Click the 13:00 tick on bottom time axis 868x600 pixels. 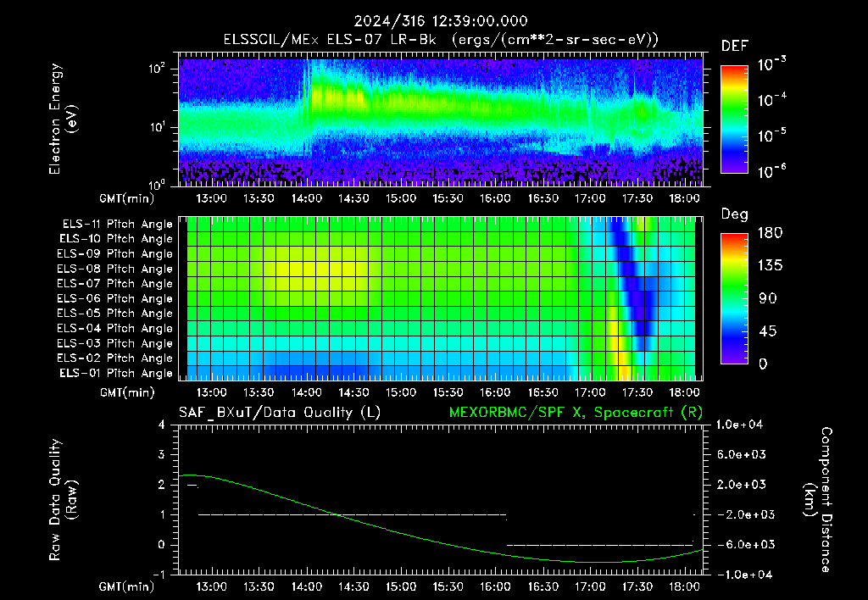211,586
